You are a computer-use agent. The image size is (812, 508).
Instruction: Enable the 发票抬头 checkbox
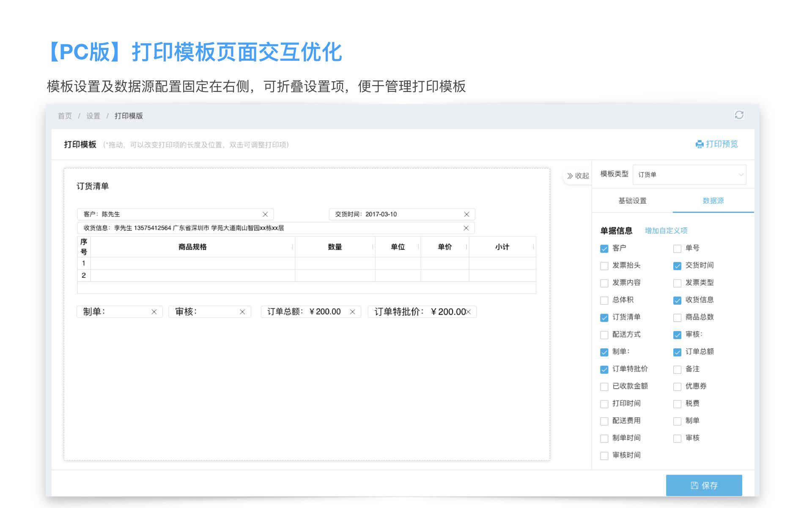[604, 266]
